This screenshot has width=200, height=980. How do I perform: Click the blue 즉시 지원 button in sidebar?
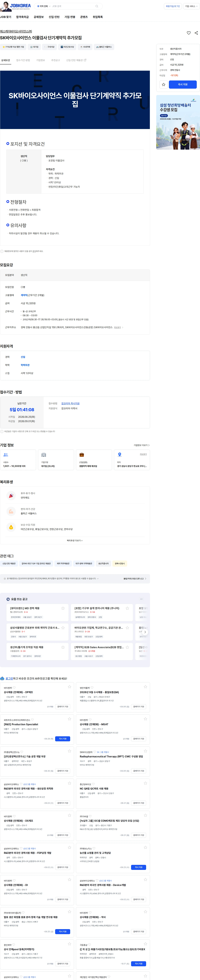(x=183, y=84)
